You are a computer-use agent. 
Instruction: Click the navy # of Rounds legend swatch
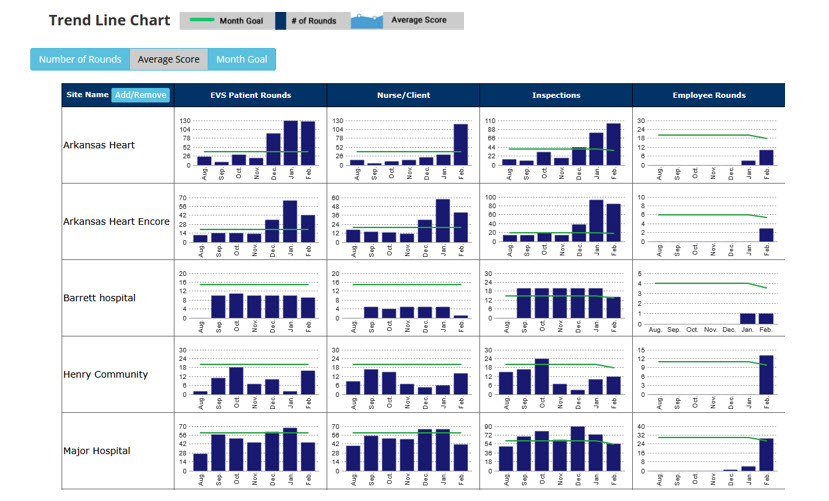tap(281, 20)
